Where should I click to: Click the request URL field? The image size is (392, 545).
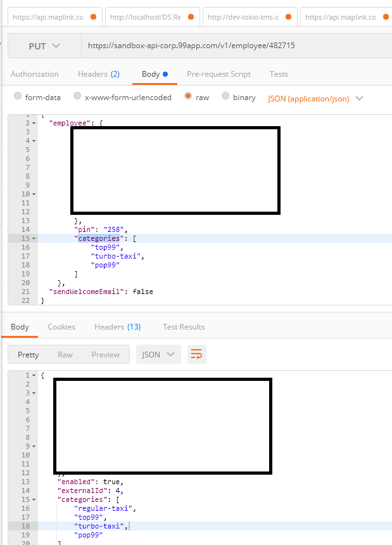click(x=237, y=46)
